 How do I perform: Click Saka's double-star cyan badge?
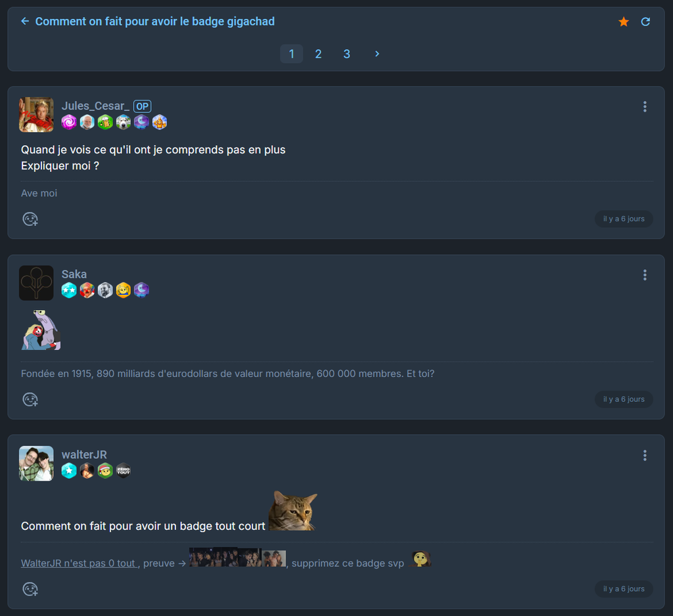[x=69, y=290]
